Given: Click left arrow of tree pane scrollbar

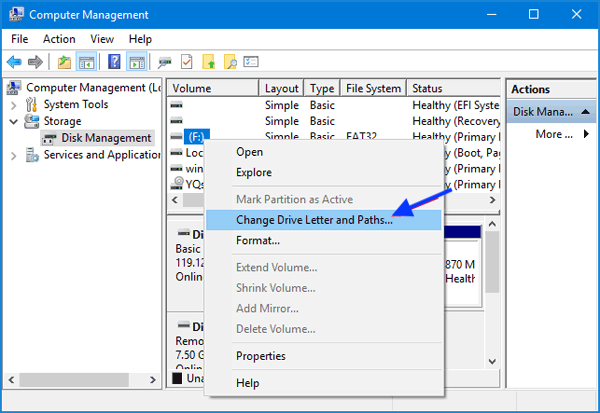Looking at the screenshot, I should [11, 380].
